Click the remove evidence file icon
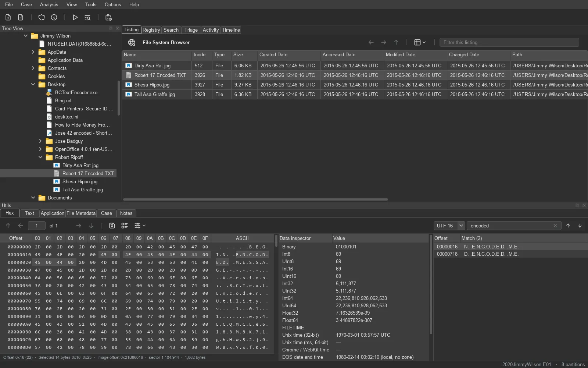Viewport: 588px width, 368px height. tap(21, 17)
